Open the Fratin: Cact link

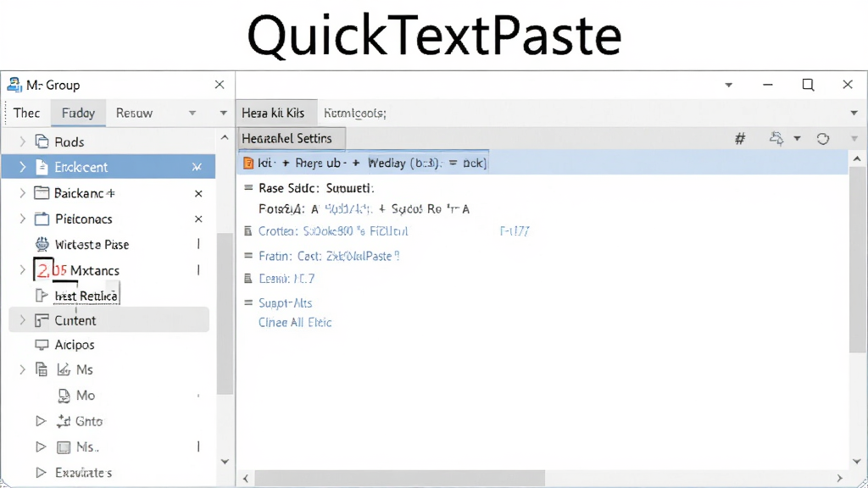(329, 256)
